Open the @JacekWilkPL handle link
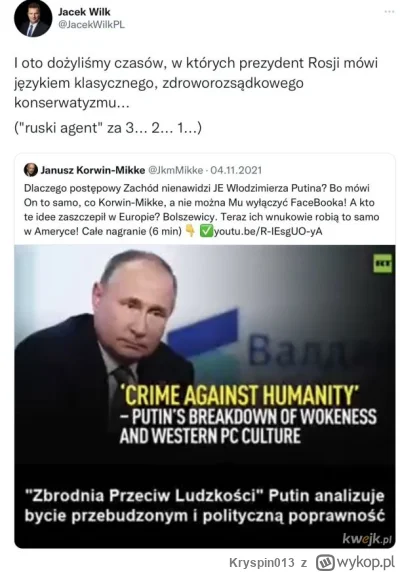This screenshot has height=572, width=400. coord(92,24)
